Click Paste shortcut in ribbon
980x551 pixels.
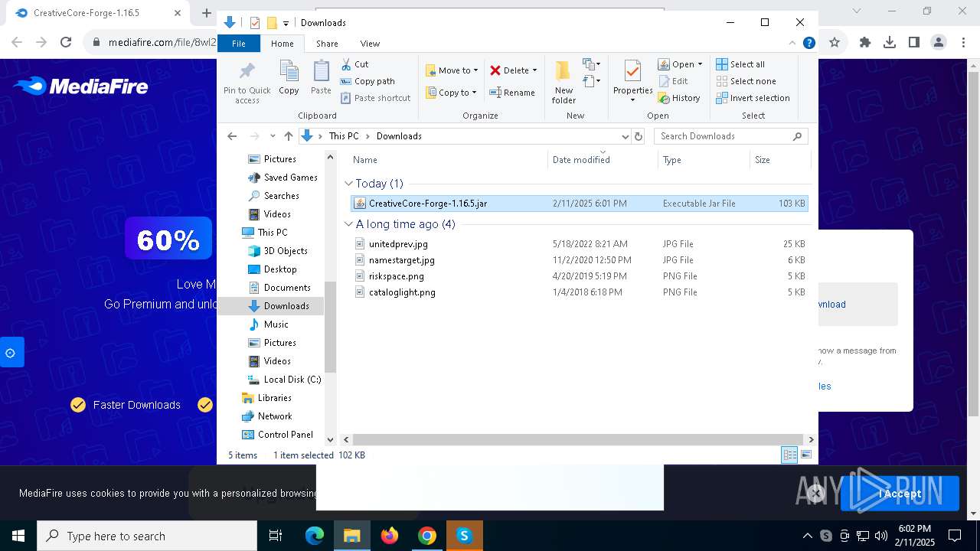coord(375,98)
